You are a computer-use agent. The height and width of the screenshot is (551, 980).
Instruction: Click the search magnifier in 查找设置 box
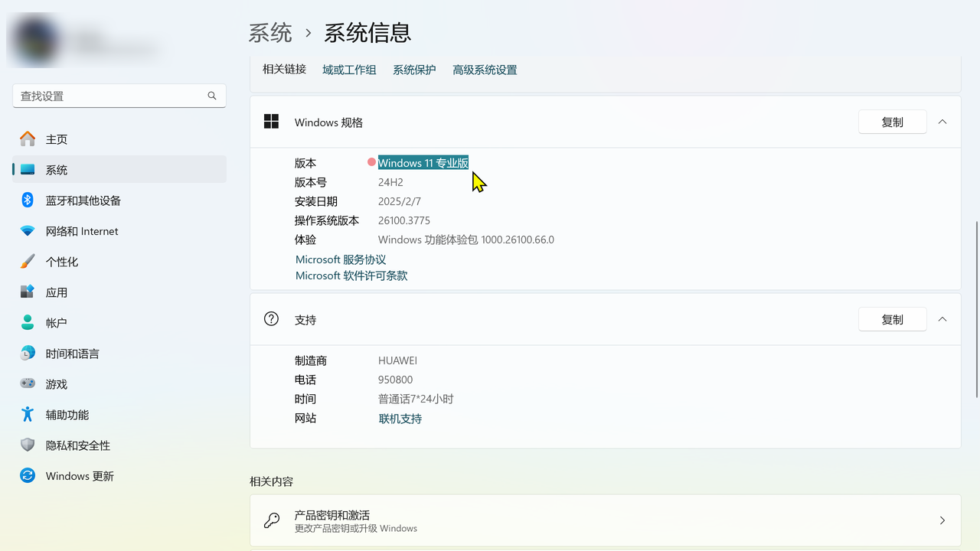tap(212, 96)
